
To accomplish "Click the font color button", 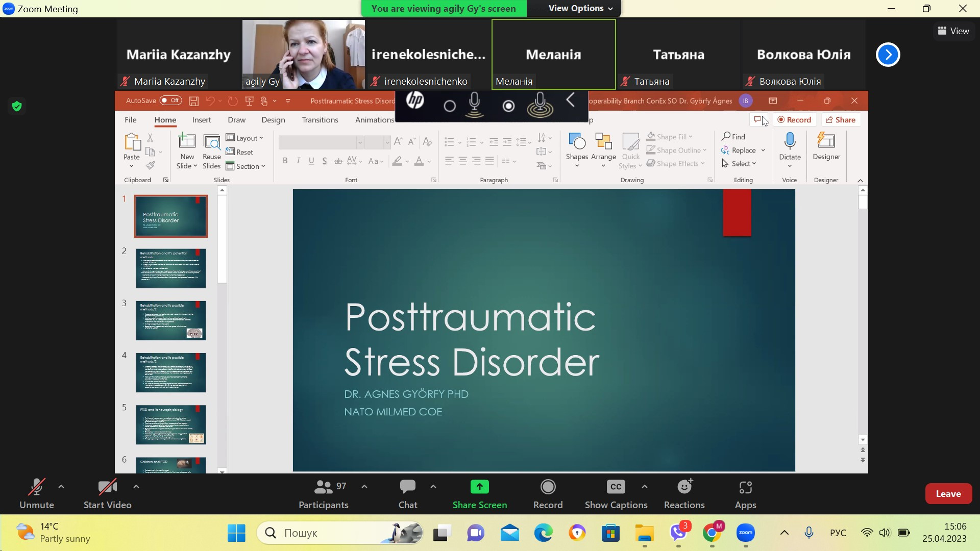I will click(419, 161).
